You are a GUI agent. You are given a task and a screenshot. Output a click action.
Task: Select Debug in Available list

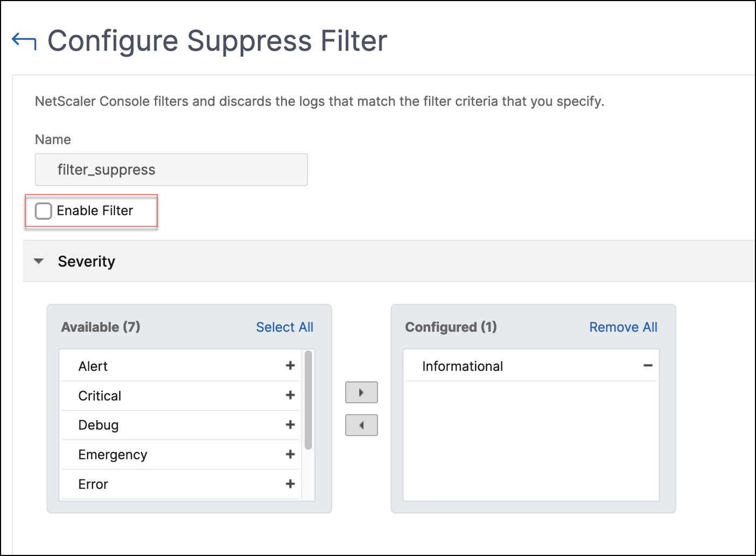click(180, 425)
